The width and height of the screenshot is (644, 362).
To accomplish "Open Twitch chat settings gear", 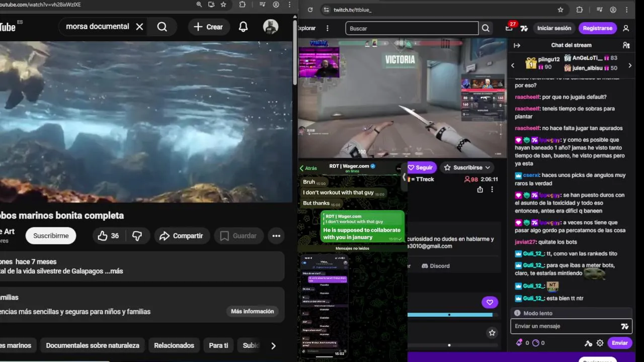I will (600, 343).
